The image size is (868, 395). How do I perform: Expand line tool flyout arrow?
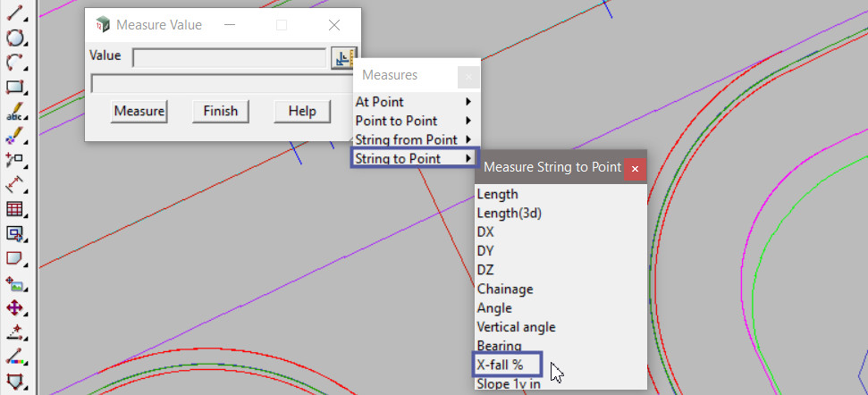coord(25,19)
